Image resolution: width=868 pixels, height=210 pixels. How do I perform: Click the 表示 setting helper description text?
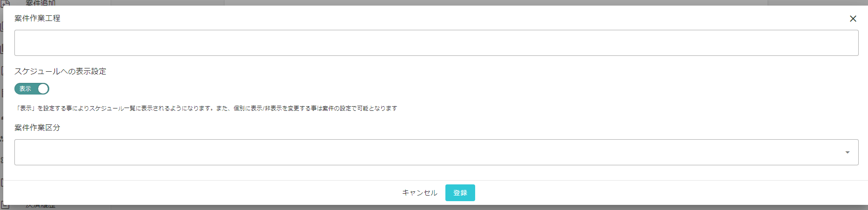point(206,108)
